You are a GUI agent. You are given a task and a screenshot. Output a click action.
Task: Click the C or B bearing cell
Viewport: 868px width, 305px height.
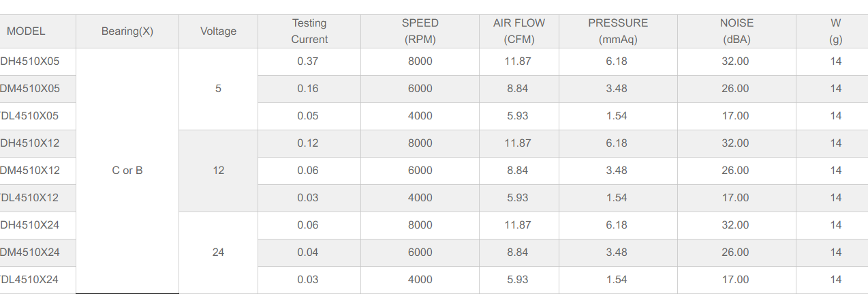click(127, 171)
